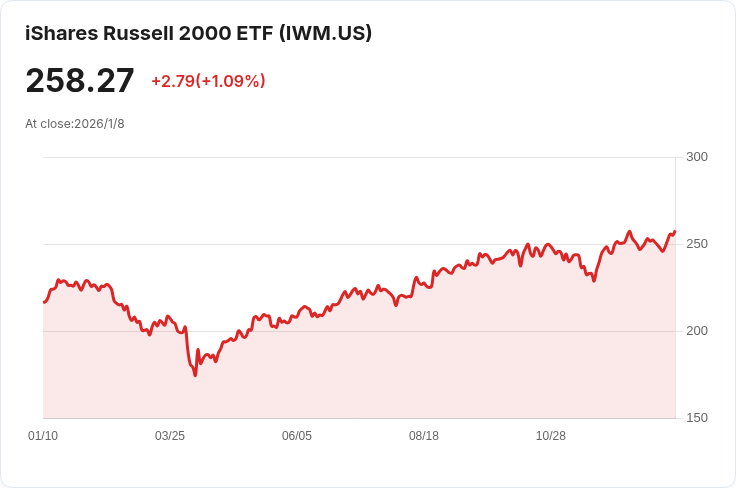Click the 300 y-axis label
Image resolution: width=736 pixels, height=488 pixels.
[x=697, y=157]
